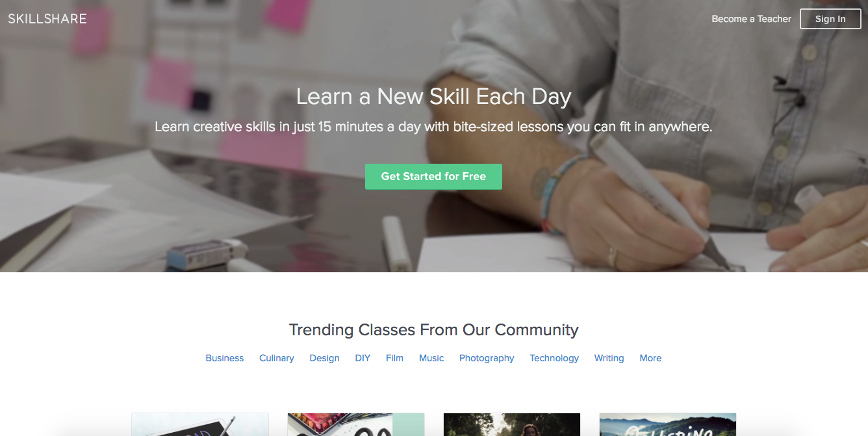The image size is (868, 436).
Task: Open the first class thumbnail with tablet
Action: pyautogui.click(x=200, y=424)
